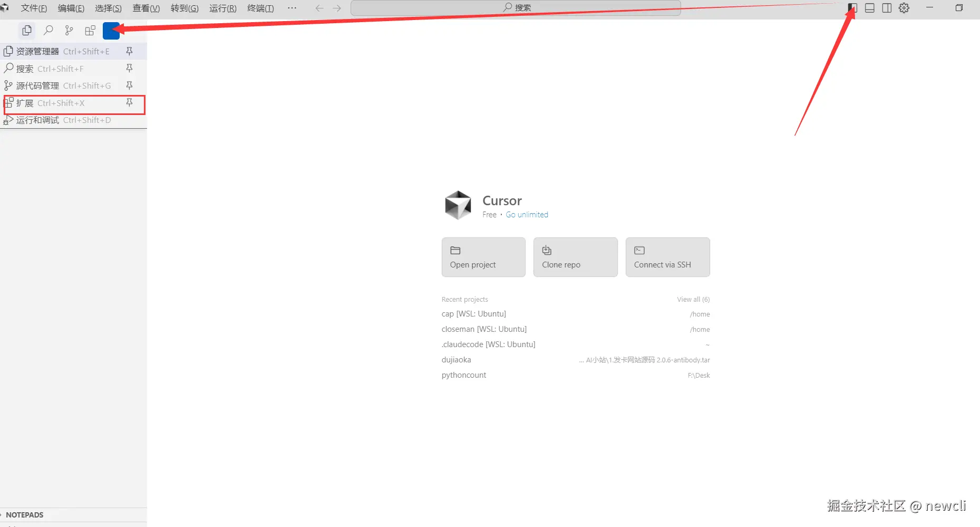The image size is (980, 527).
Task: Click the Connect via SSH button
Action: (x=667, y=257)
